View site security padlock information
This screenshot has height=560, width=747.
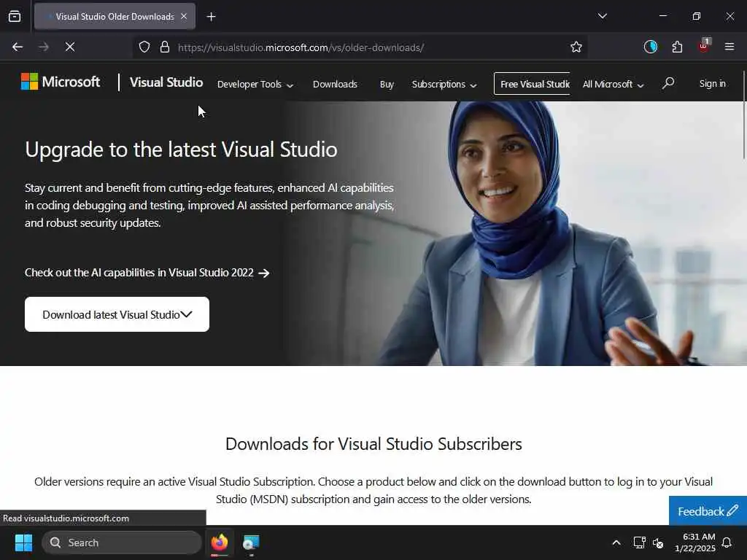point(165,47)
